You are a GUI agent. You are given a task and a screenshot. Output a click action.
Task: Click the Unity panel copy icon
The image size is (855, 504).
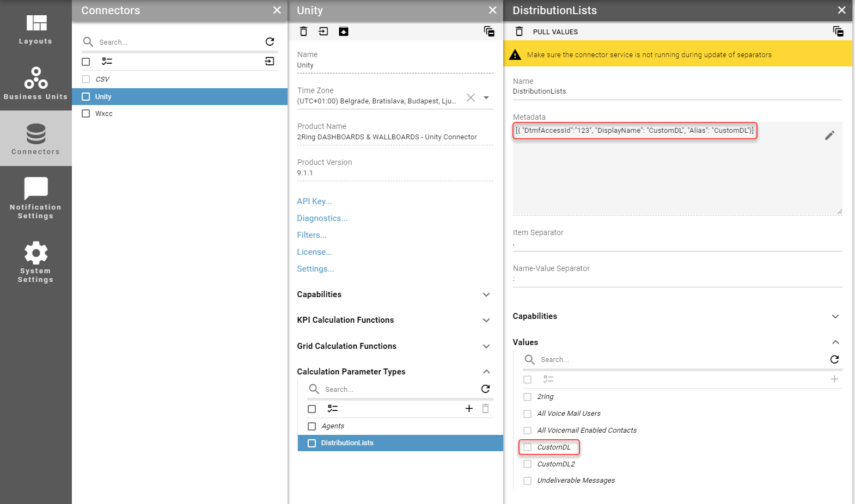pyautogui.click(x=489, y=32)
